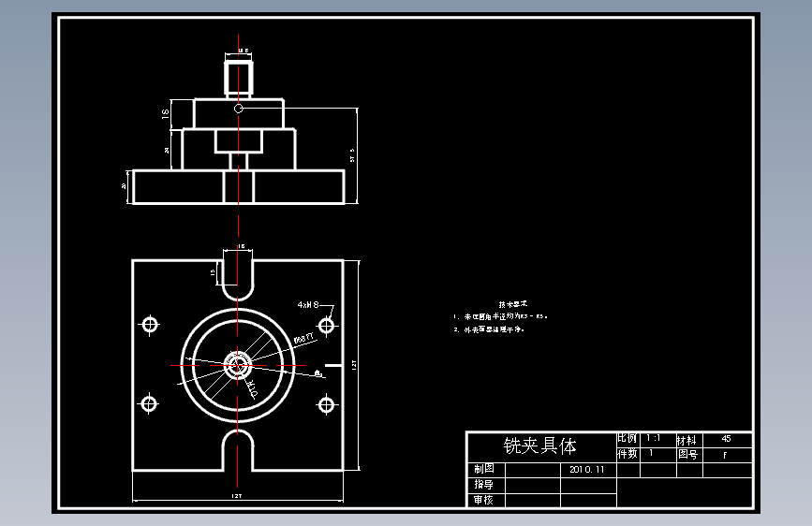The height and width of the screenshot is (526, 812).
Task: Click the material value '45'
Action: pos(726,439)
